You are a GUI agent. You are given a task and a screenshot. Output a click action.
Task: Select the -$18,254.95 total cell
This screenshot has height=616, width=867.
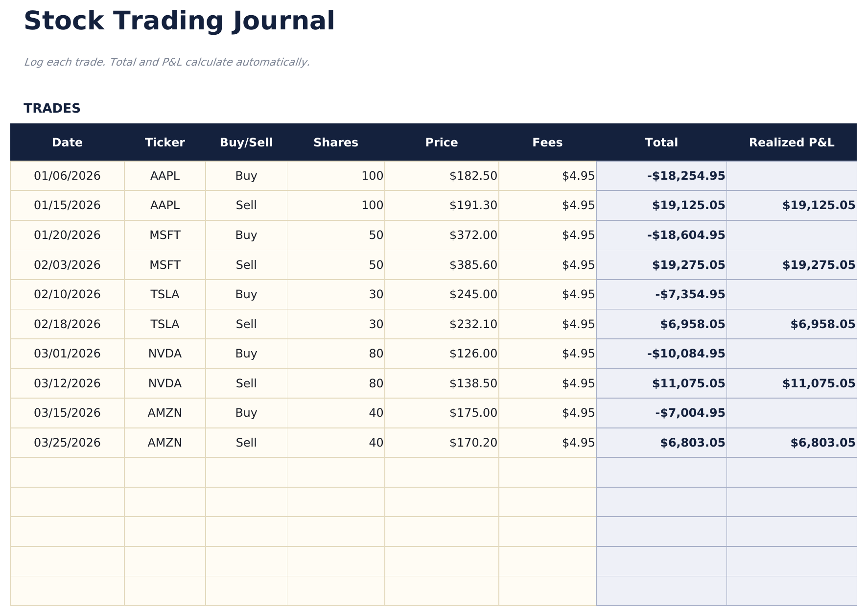point(661,176)
